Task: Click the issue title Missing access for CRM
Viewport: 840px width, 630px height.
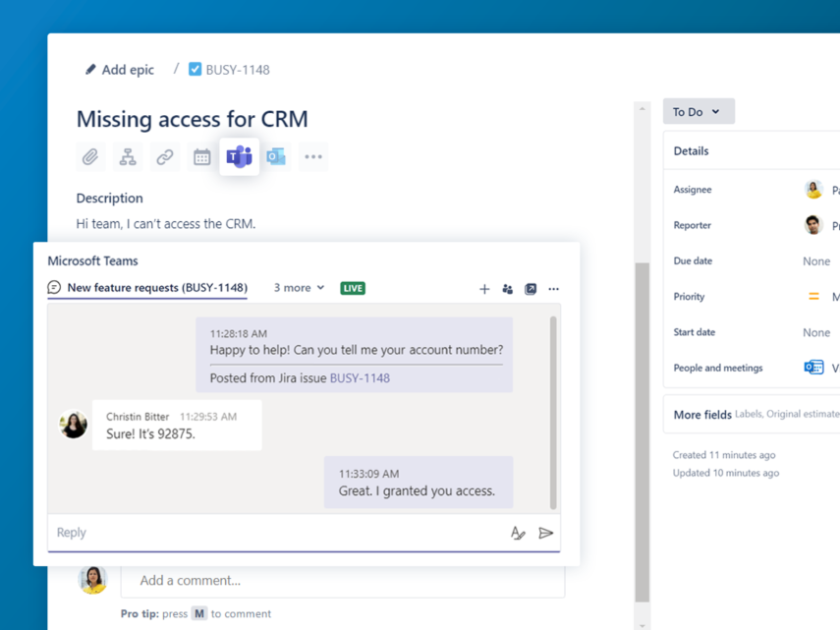Action: tap(193, 119)
